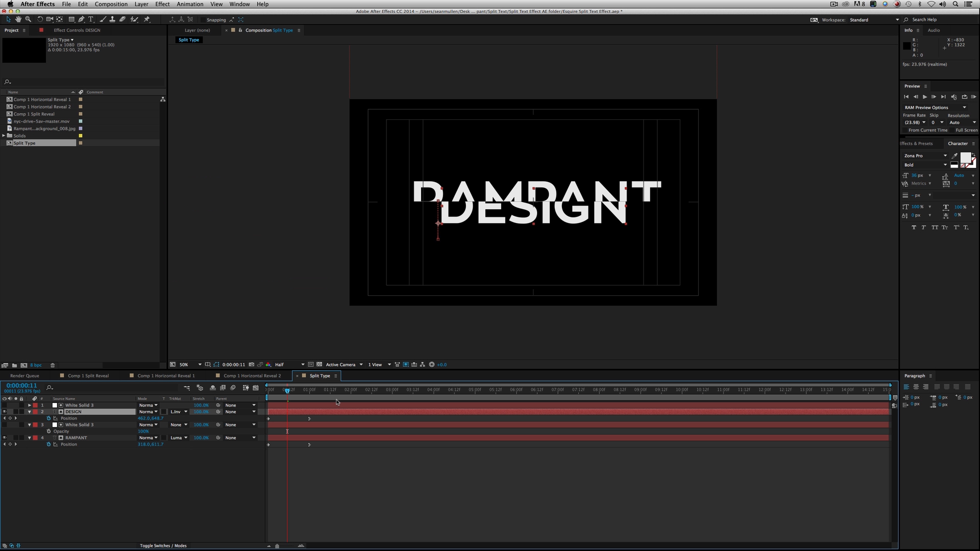The width and height of the screenshot is (980, 551).
Task: Adjust the Bold font weight dropdown
Action: click(x=925, y=165)
